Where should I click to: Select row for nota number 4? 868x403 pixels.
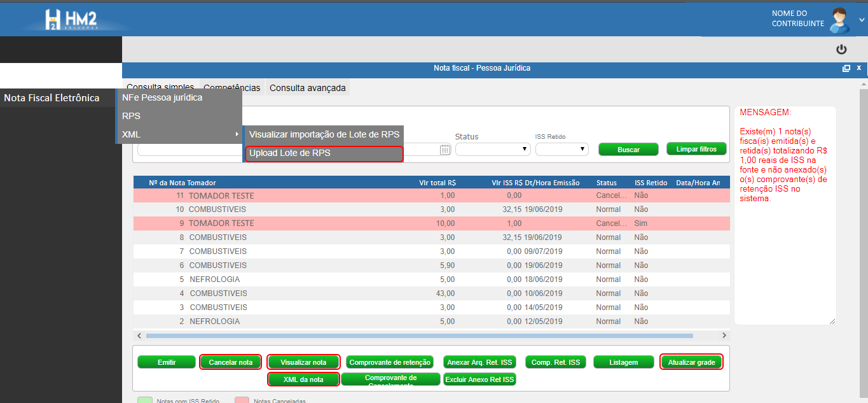(382, 293)
